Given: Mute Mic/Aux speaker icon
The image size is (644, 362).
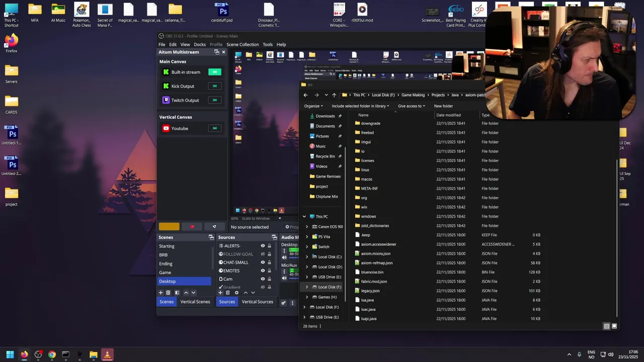Looking at the screenshot, I should click(x=284, y=278).
